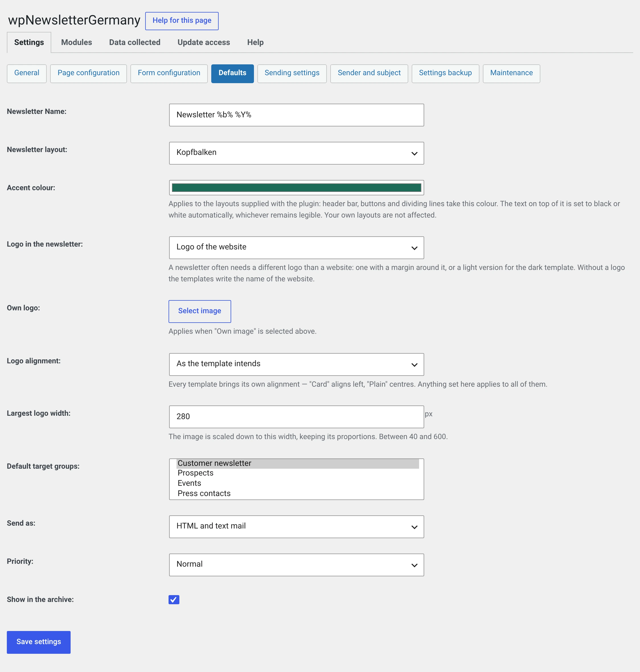
Task: Click the Save settings button
Action: (x=38, y=642)
